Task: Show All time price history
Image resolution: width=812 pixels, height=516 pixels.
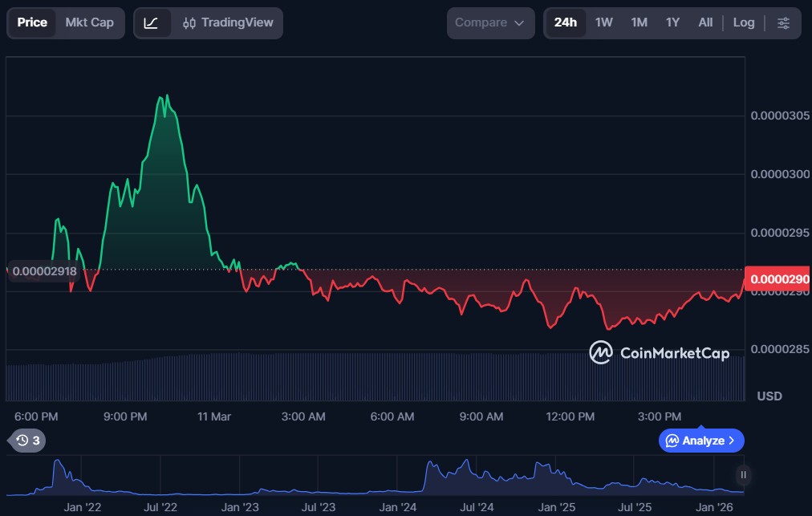Action: [705, 22]
